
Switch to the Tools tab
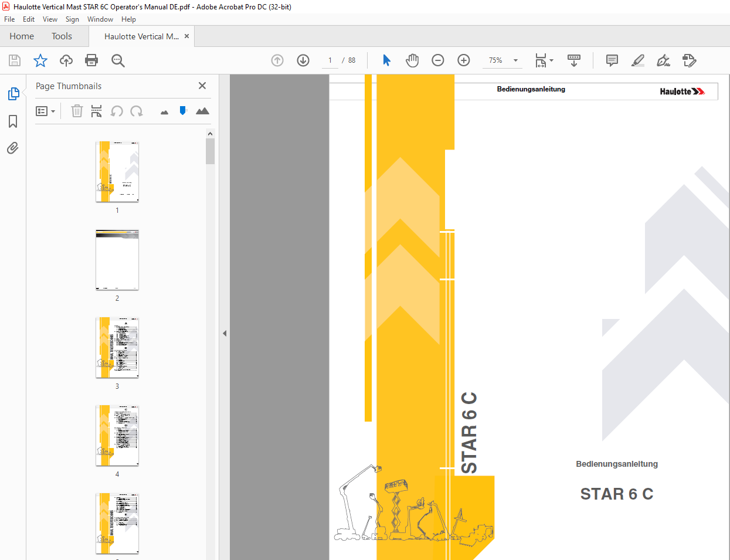coord(62,36)
